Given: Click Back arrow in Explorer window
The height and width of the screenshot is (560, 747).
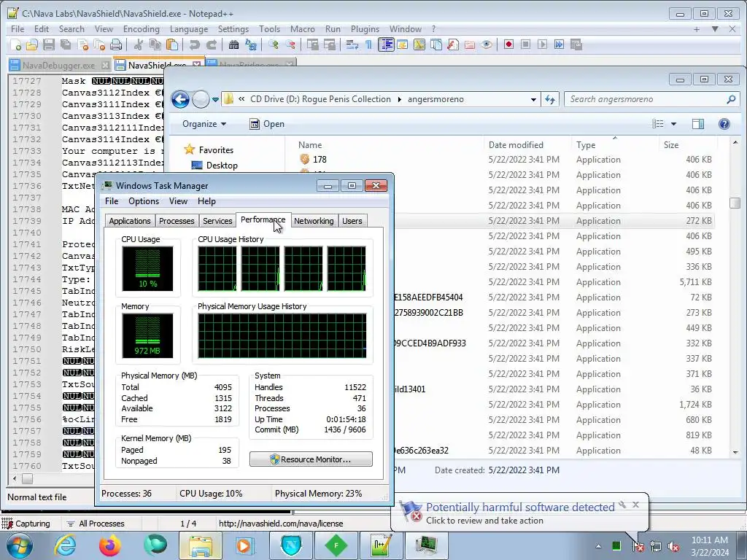Looking at the screenshot, I should pos(181,99).
